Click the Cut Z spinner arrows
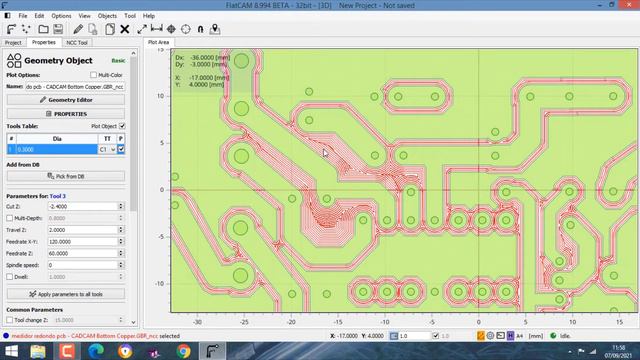Viewport: 640px width, 360px height. click(x=121, y=207)
